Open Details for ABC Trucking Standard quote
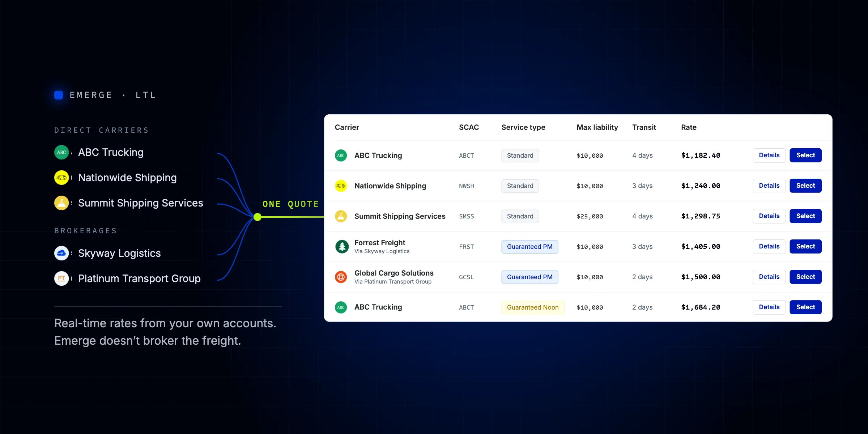Image resolution: width=868 pixels, height=434 pixels. [x=769, y=156]
